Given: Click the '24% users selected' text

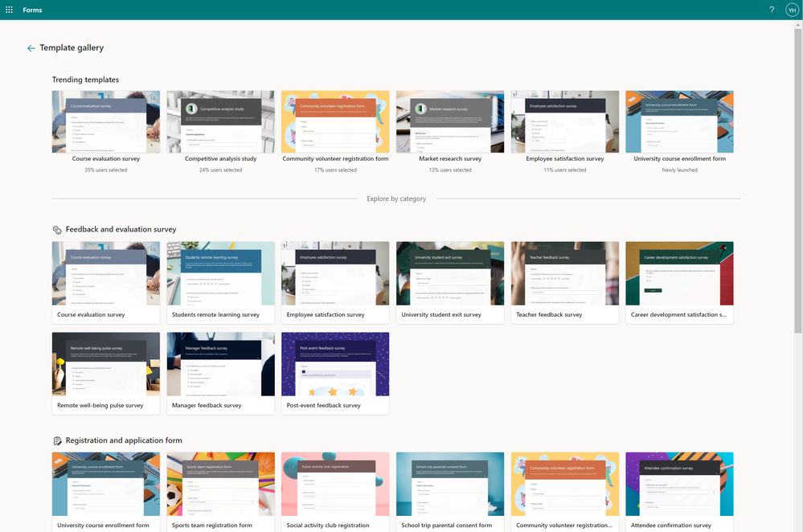Looking at the screenshot, I should pos(221,170).
